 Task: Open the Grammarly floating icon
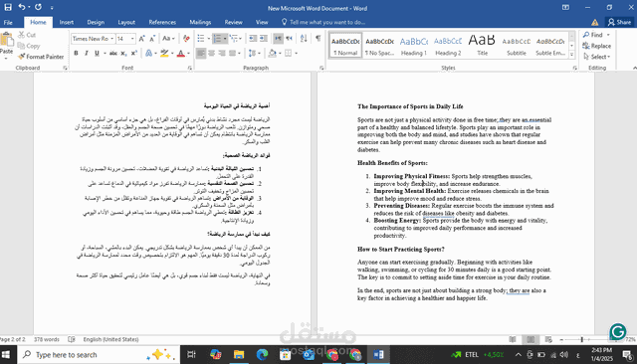[x=617, y=331]
